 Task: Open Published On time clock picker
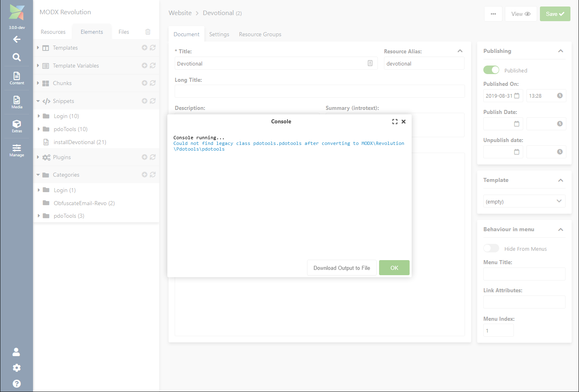(560, 96)
